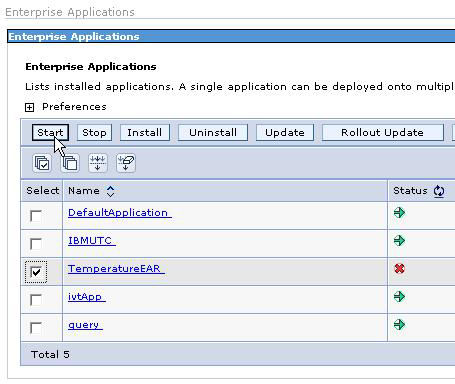The width and height of the screenshot is (455, 384).
Task: Clear the filter value icon
Action: 126,163
